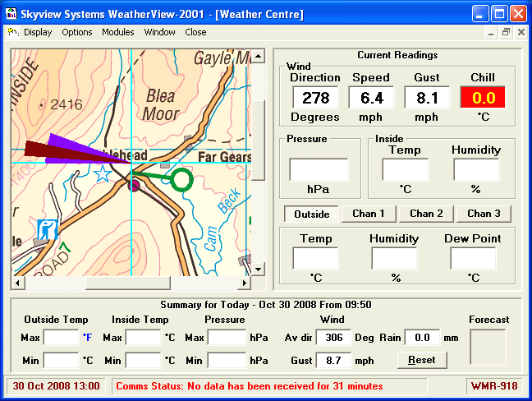This screenshot has width=532, height=401.
Task: Click the app icon in the menu bar
Action: [13, 32]
